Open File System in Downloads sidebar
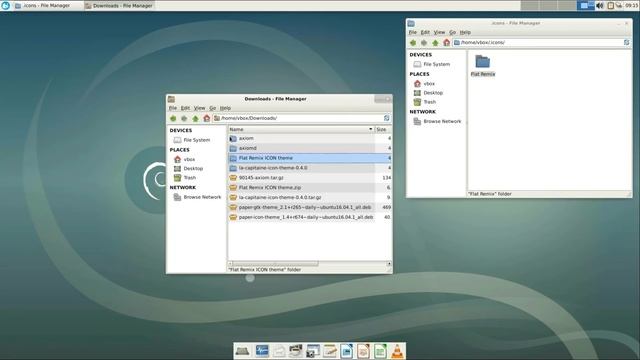Screen dimensions: 640x360 (192, 140)
